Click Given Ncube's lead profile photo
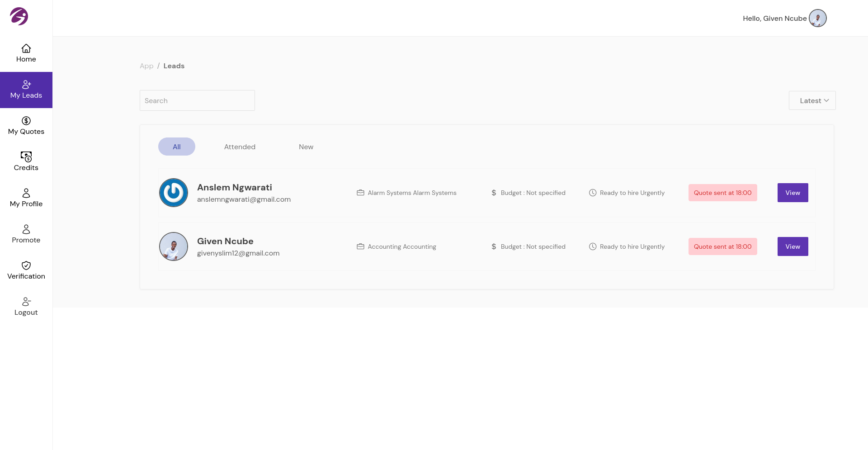 (x=174, y=246)
